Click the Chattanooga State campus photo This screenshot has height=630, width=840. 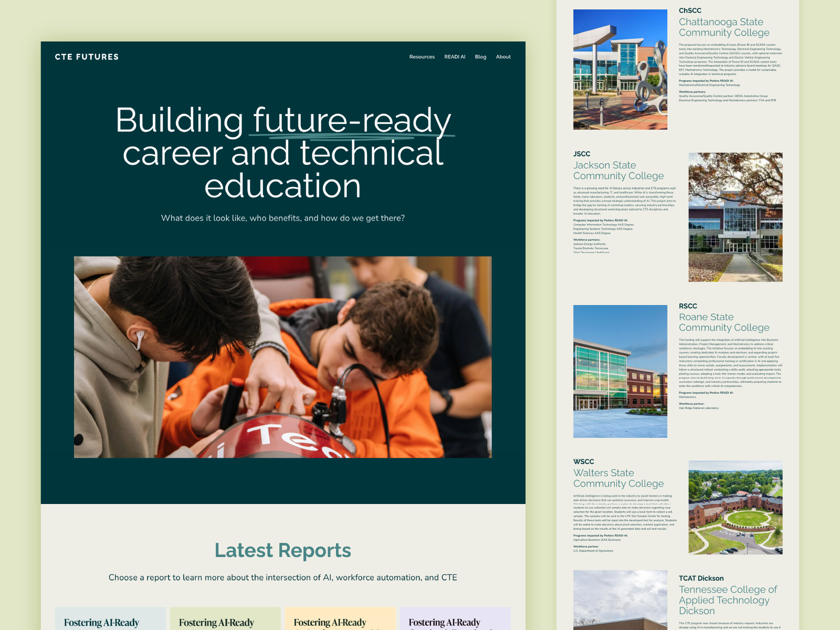[x=620, y=69]
